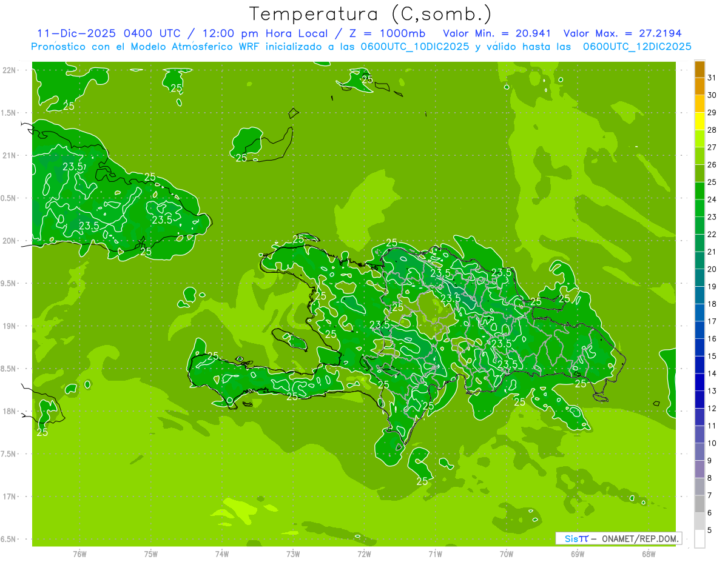Viewport: 728px width, 562px height.
Task: Click the colorbar swatch between 27 and 28
Action: click(x=699, y=138)
